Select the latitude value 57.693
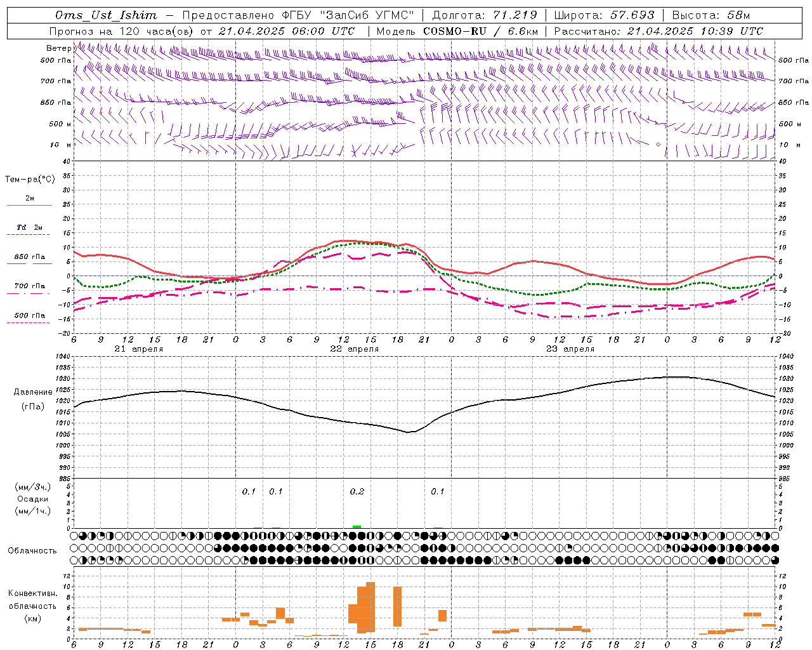The image size is (812, 650). coord(631,15)
